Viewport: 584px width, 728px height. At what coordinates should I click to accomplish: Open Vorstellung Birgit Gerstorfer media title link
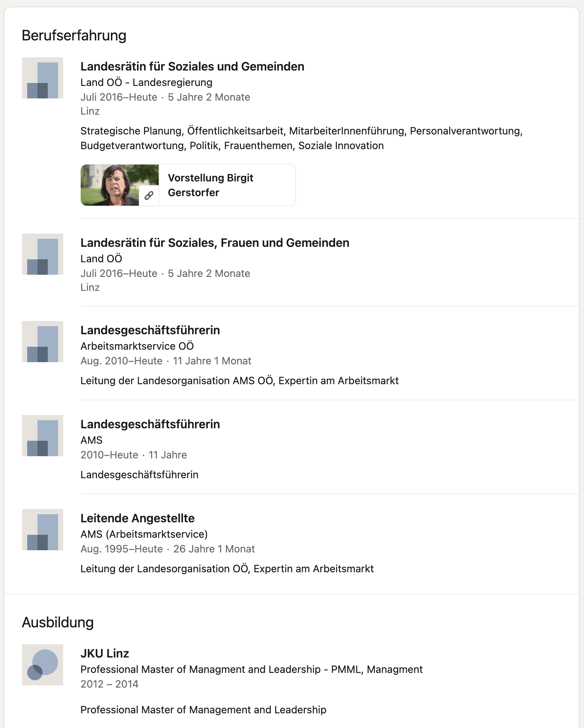click(210, 185)
